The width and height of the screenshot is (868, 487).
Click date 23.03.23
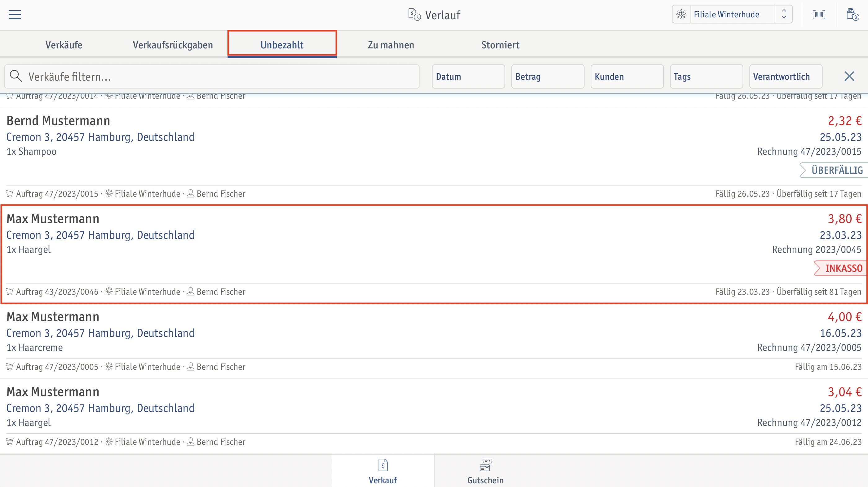pos(840,235)
